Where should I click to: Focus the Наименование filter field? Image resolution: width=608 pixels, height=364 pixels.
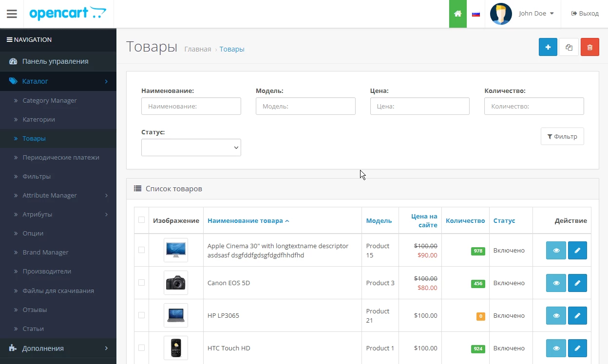point(191,106)
